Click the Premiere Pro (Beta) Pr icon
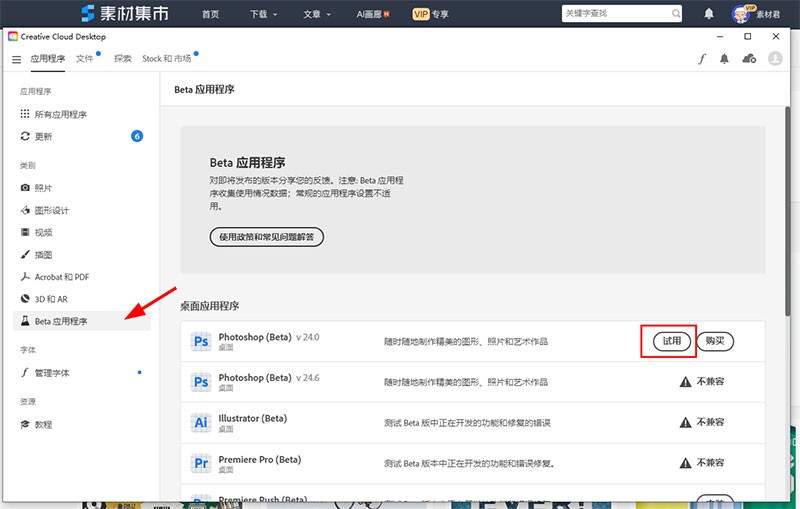 [201, 463]
